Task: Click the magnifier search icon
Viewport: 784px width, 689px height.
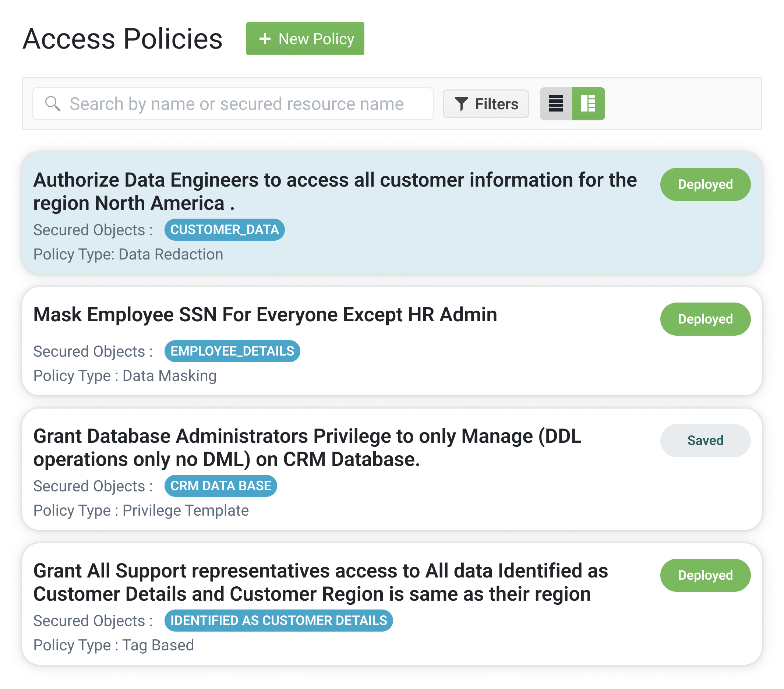Action: (53, 104)
